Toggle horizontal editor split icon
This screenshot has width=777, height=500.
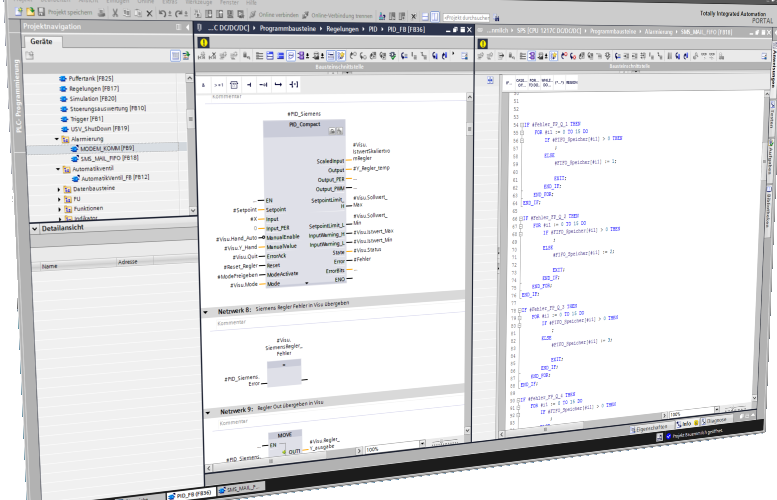click(x=425, y=16)
